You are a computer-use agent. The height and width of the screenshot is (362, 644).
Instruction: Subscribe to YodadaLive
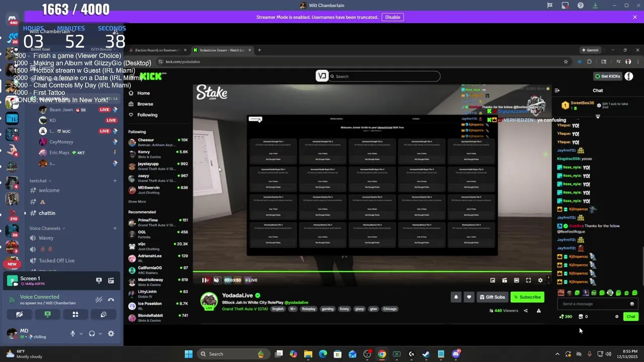[527, 297]
